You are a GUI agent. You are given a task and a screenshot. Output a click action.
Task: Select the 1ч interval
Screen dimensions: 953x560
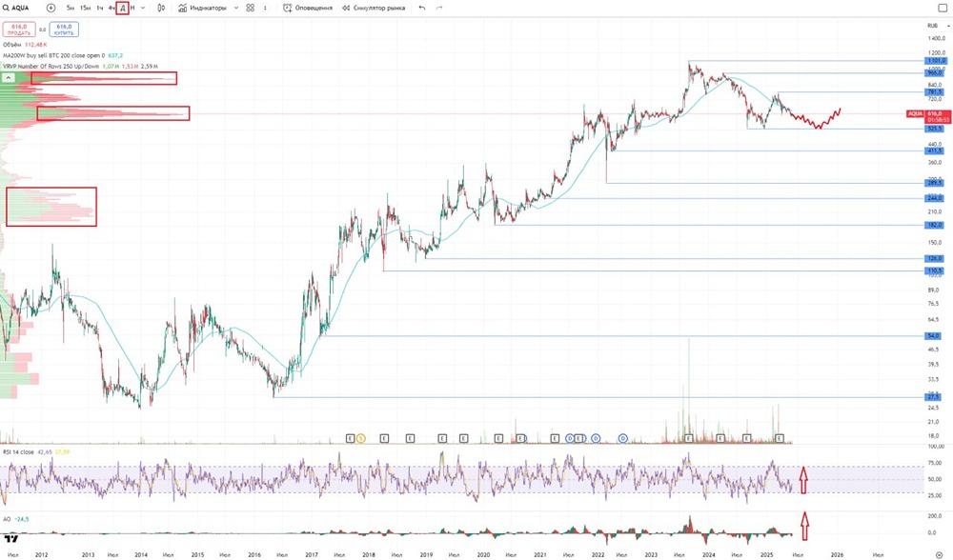click(100, 8)
